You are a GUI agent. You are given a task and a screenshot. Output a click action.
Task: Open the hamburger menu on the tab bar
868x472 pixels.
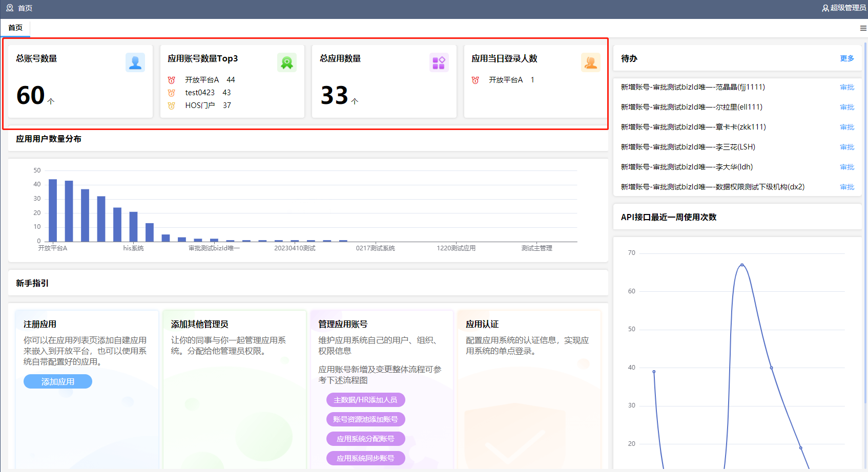[x=863, y=28]
